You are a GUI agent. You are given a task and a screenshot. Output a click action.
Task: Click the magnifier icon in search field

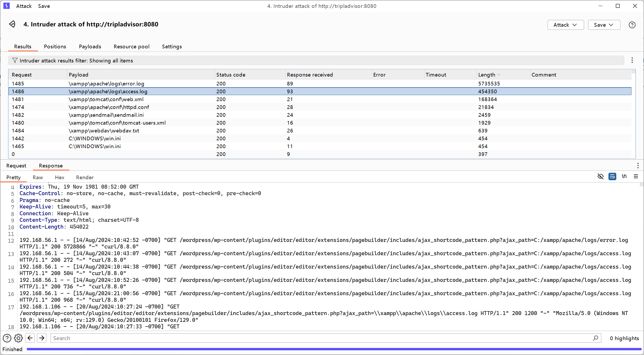(x=596, y=338)
